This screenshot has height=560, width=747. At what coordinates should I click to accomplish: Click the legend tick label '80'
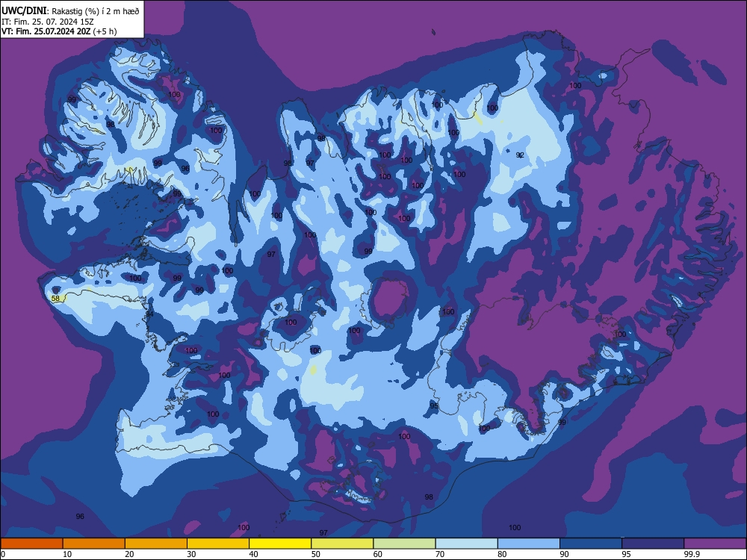pos(502,554)
